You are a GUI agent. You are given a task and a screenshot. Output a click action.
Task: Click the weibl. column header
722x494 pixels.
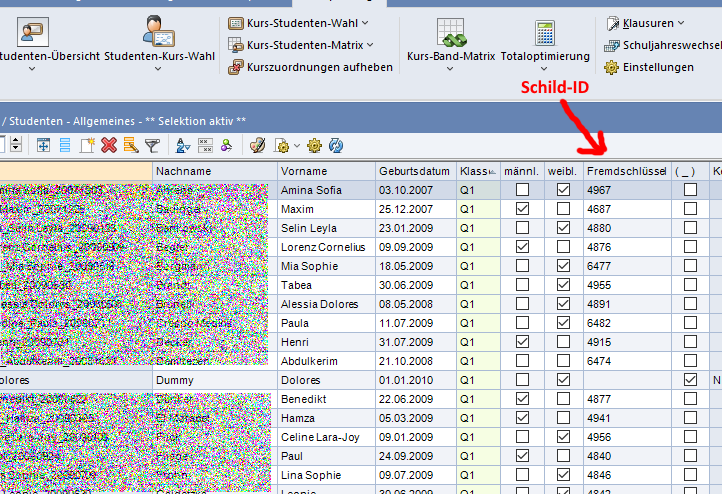pyautogui.click(x=563, y=171)
